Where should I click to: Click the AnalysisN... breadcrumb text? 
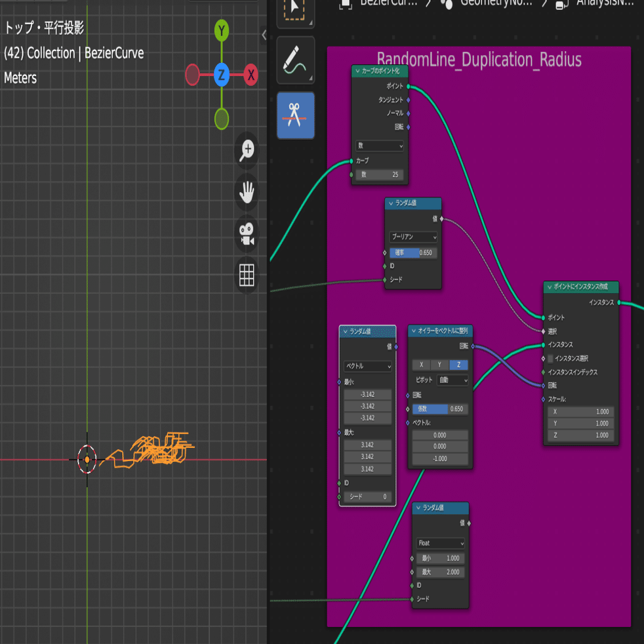click(x=605, y=3)
